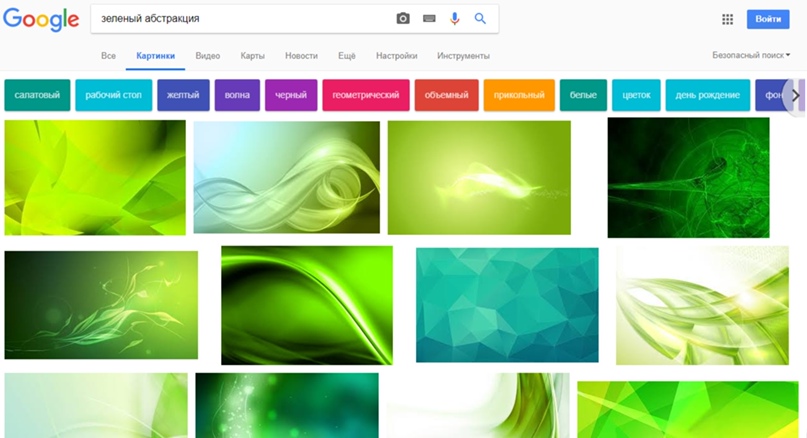
Task: Open the olive green glowing flare thumbnail
Action: pyautogui.click(x=479, y=178)
